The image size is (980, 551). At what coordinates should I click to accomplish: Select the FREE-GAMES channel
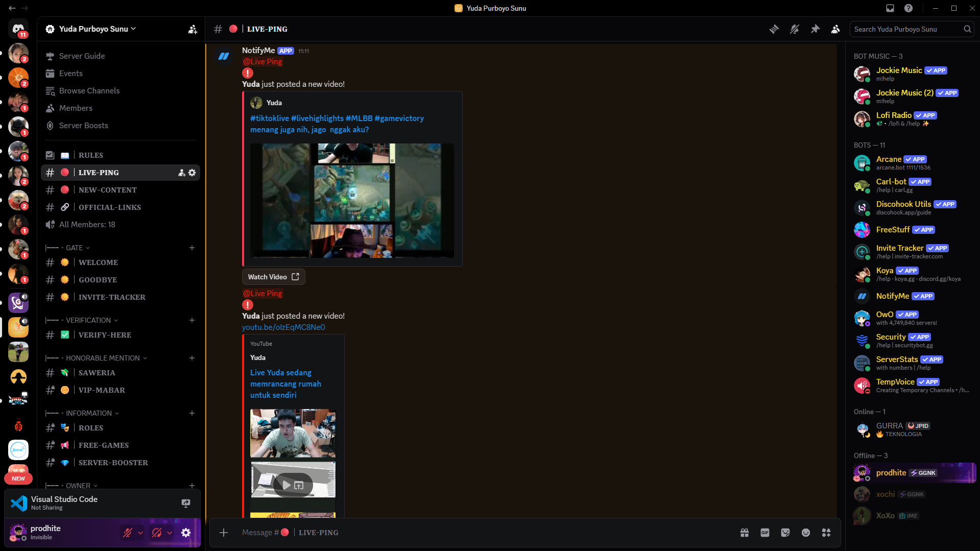point(121,445)
